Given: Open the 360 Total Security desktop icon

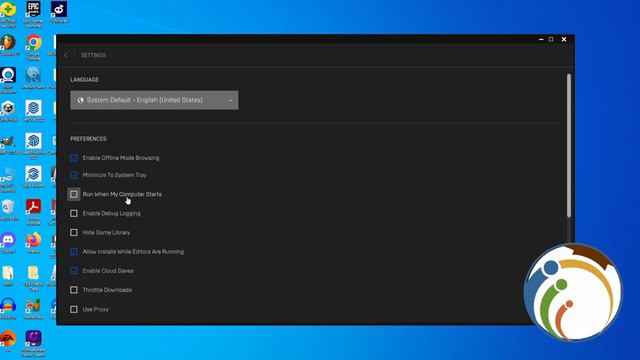Looking at the screenshot, I should pyautogui.click(x=8, y=13).
